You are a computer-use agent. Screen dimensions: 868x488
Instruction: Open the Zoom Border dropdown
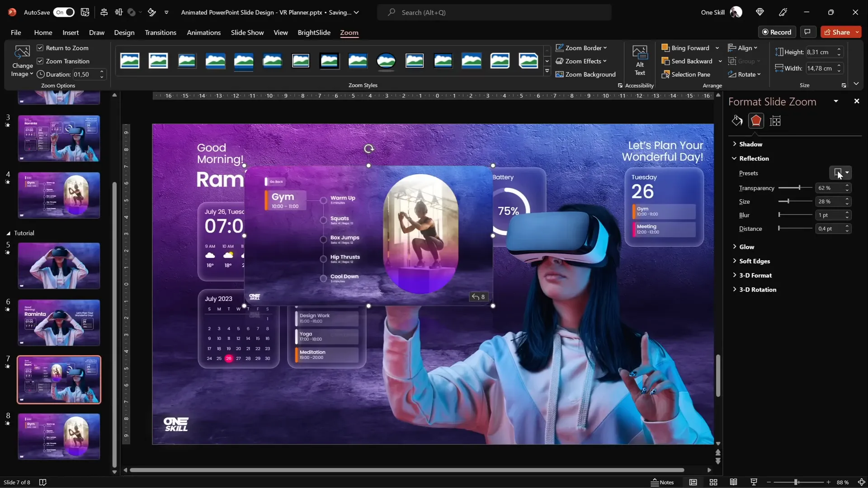[x=581, y=48]
